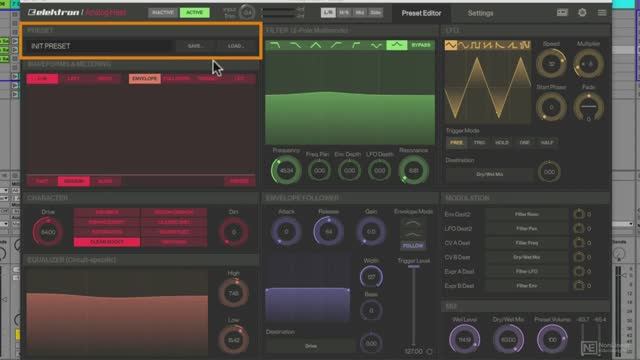
Task: Select the 1-pole highpass filter shape icon
Action: coord(336,45)
